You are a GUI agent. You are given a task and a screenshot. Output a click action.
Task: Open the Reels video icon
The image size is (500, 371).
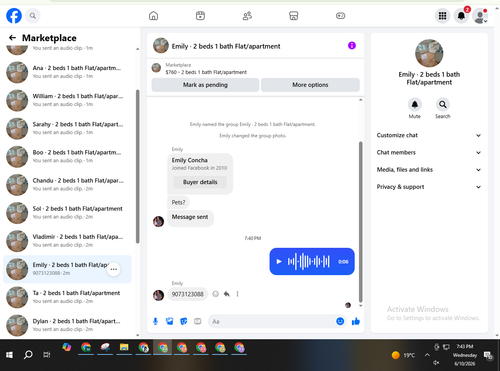click(200, 16)
